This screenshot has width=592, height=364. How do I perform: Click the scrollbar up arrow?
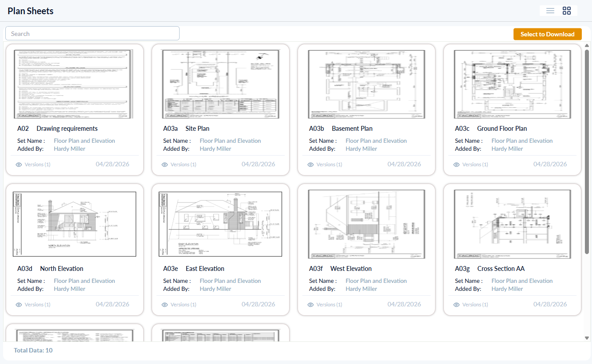tap(587, 45)
